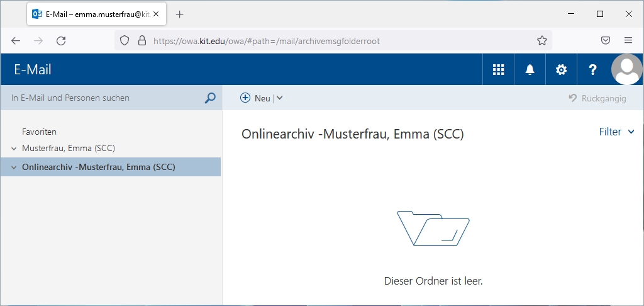Viewport: 644px width, 306px height.
Task: Open settings gear icon
Action: 561,70
